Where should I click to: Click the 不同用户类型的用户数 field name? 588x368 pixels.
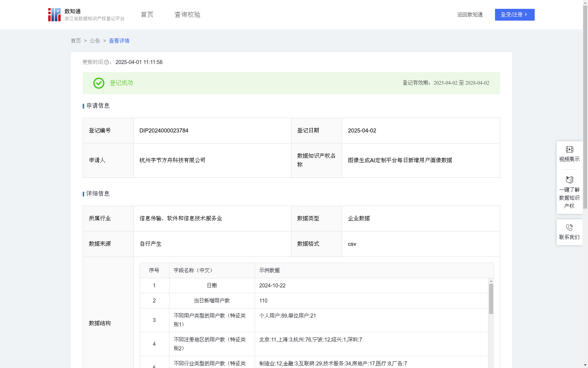[x=210, y=320]
